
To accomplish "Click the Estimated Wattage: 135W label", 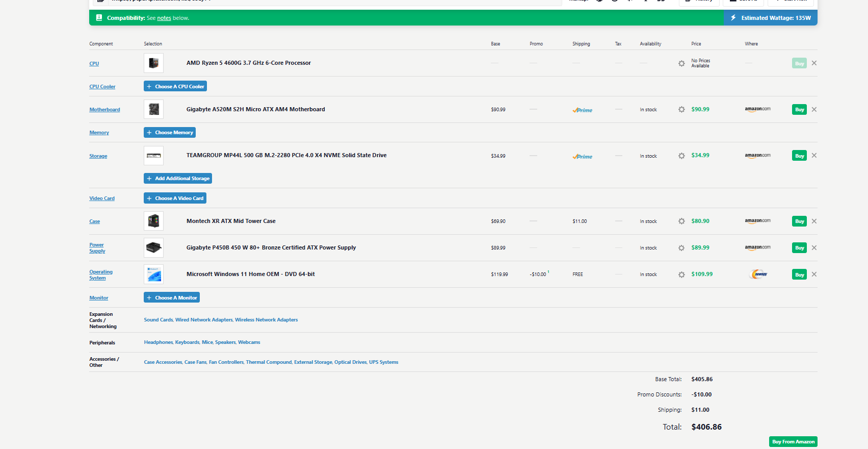I will point(776,18).
